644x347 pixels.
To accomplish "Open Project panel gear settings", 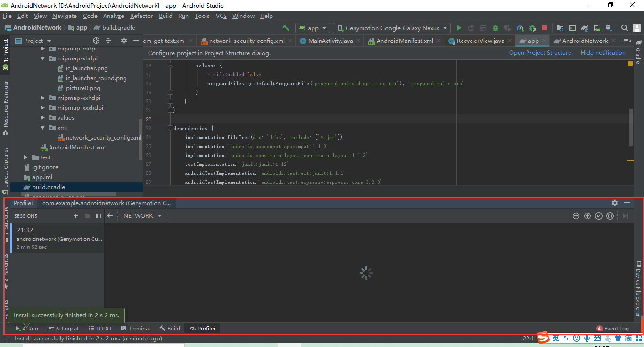I will pos(124,41).
